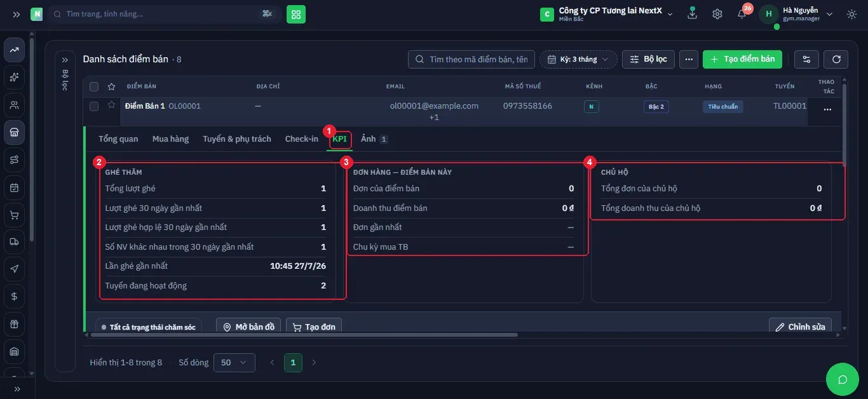
Task: Click the Mở bản đồ button
Action: (x=248, y=327)
